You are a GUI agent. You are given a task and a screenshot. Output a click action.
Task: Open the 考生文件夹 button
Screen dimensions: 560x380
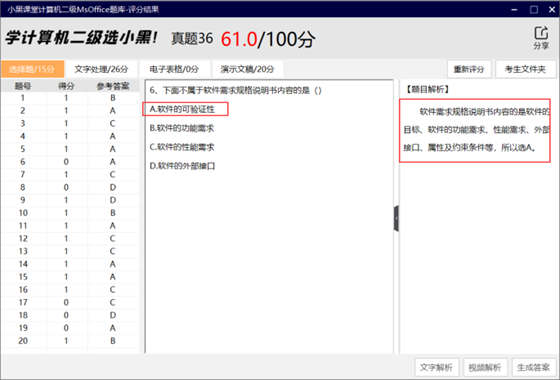click(x=525, y=69)
